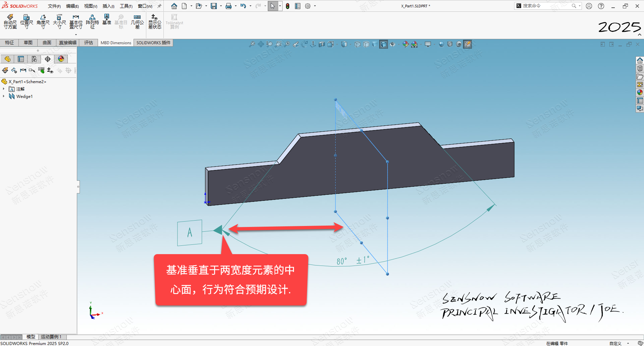Click the rebuild traffic light icon

pyautogui.click(x=288, y=6)
